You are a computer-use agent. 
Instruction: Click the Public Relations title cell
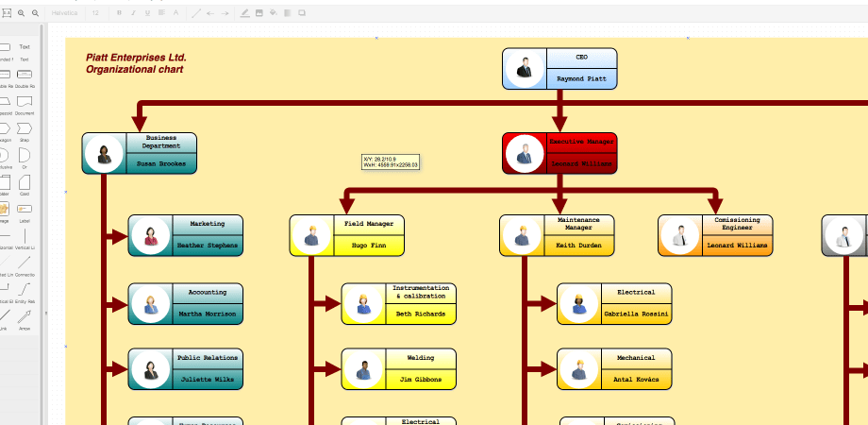pyautogui.click(x=208, y=358)
